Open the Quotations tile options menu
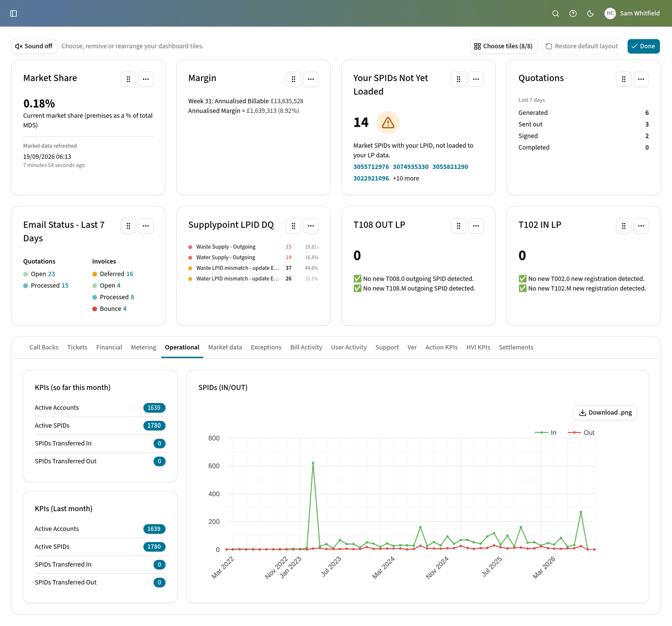The height and width of the screenshot is (626, 672). point(641,79)
